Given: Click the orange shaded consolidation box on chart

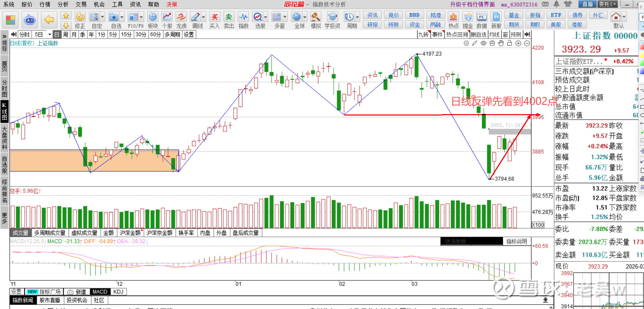Looking at the screenshot, I should click(48, 161).
